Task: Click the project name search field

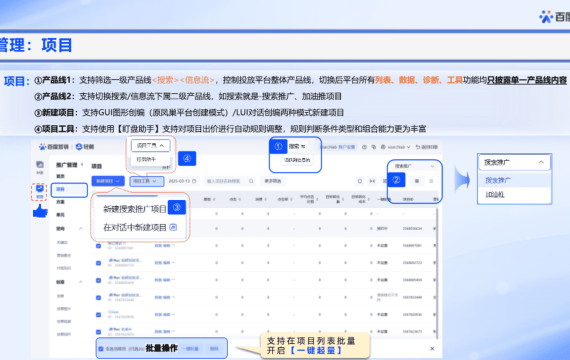Action: (229, 181)
